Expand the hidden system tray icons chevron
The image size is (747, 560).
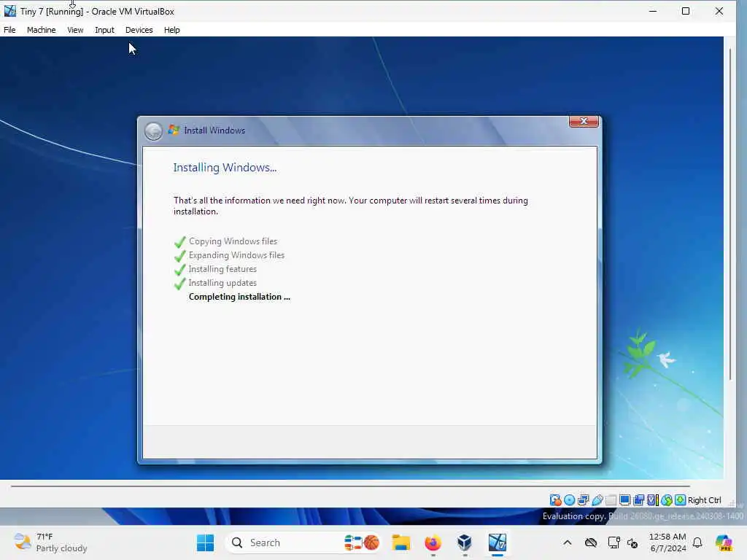point(568,542)
